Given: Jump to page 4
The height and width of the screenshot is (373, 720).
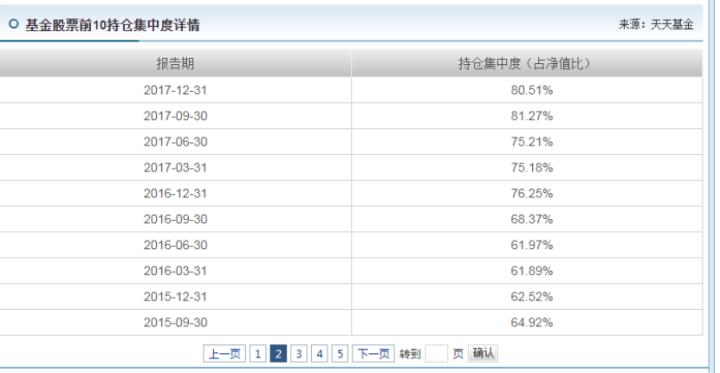Looking at the screenshot, I should pos(320,354).
